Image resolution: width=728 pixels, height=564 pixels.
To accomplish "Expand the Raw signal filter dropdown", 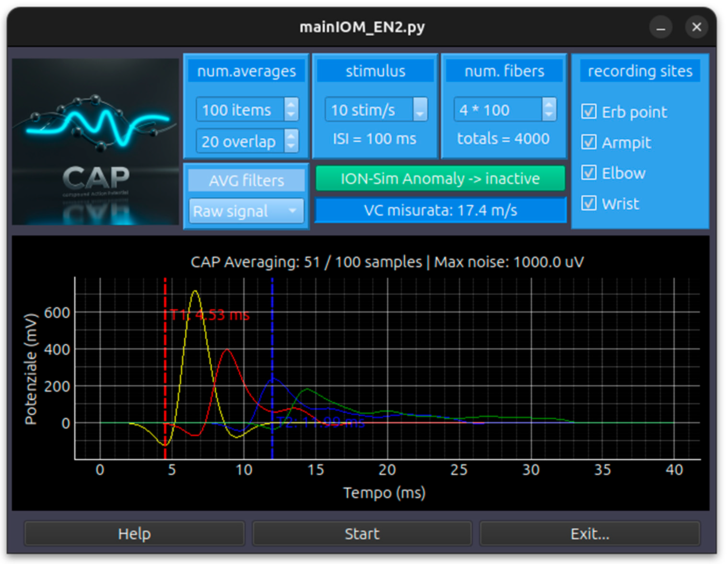I will coord(246,211).
